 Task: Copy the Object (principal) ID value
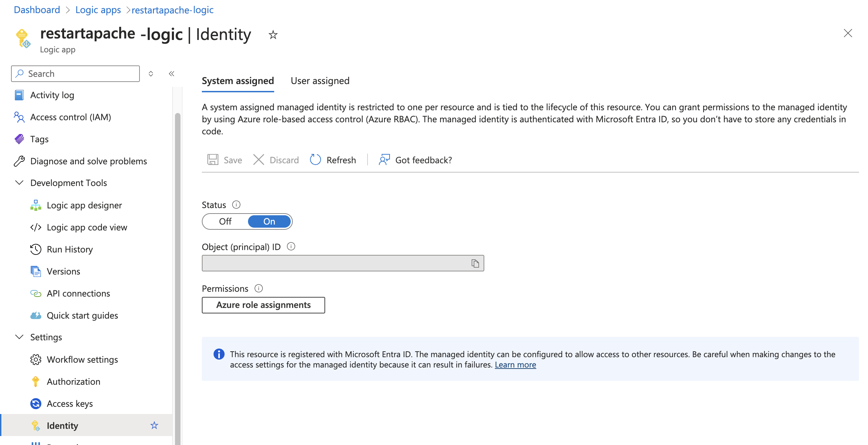coord(475,263)
